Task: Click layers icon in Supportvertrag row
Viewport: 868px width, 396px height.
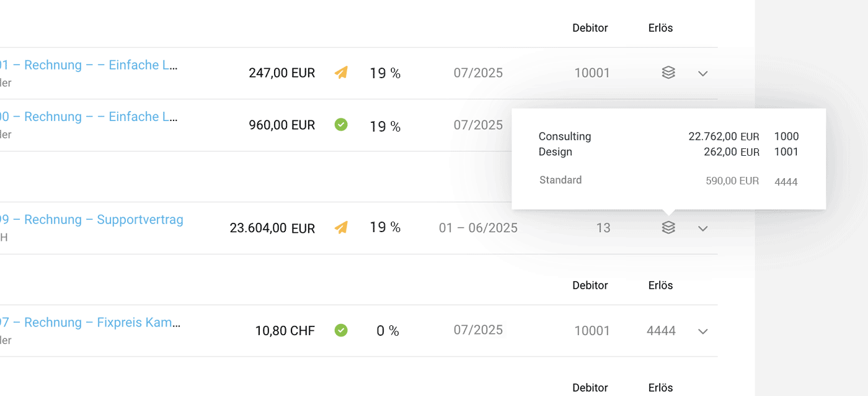Action: tap(668, 228)
